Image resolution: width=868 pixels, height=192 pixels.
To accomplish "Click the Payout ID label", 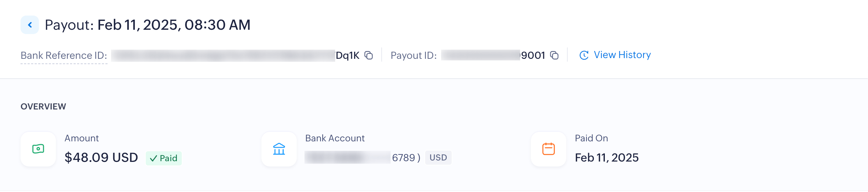I will [413, 56].
